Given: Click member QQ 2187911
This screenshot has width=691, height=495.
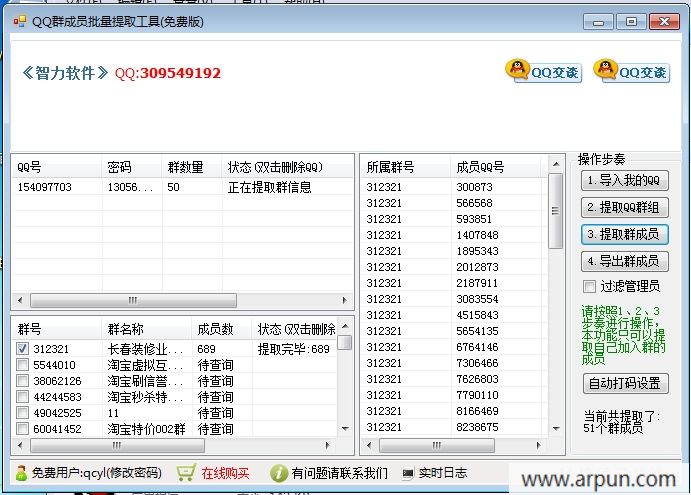Looking at the screenshot, I should 477,283.
